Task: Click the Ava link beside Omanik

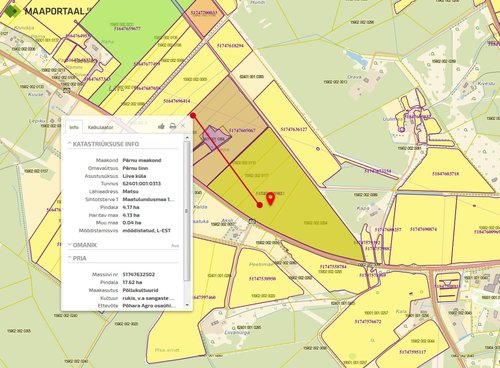Action: pos(175,246)
